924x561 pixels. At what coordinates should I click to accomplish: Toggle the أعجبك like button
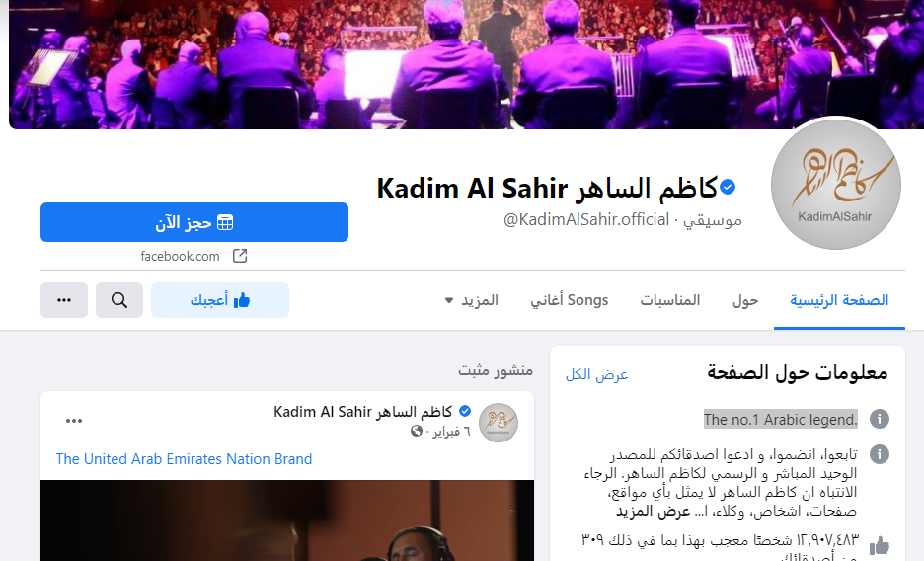220,300
